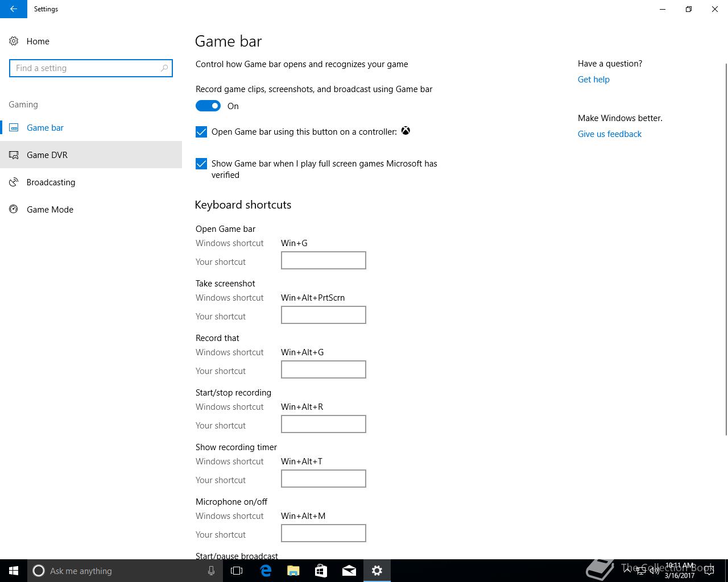728x582 pixels.
Task: Set custom shortcut for Microphone on/off
Action: [324, 533]
